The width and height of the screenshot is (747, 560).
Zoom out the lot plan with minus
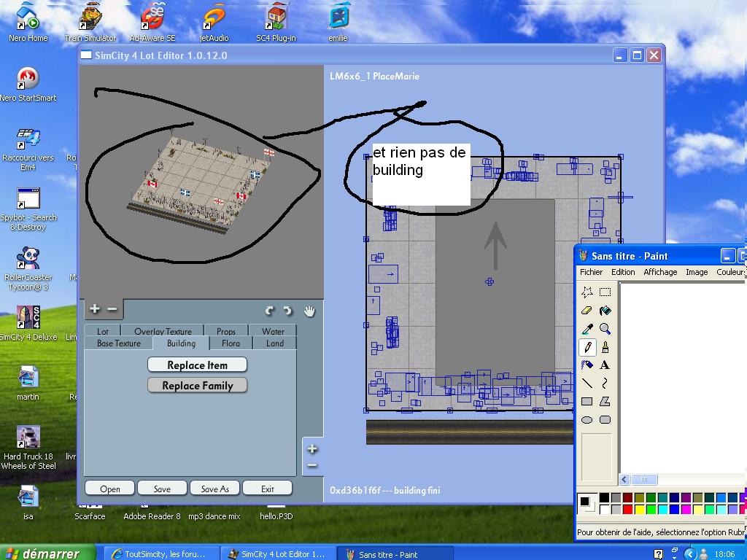(x=312, y=465)
